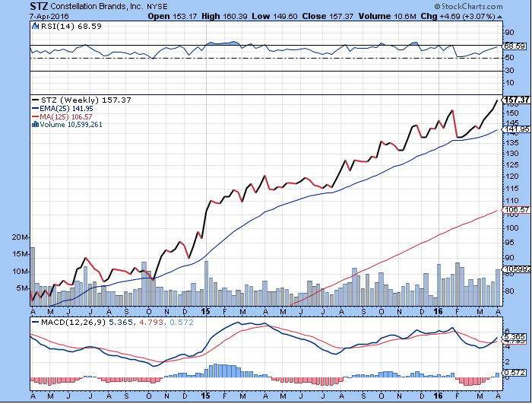Click the 30 level label on RSI axis
532x404 pixels.
click(x=510, y=70)
